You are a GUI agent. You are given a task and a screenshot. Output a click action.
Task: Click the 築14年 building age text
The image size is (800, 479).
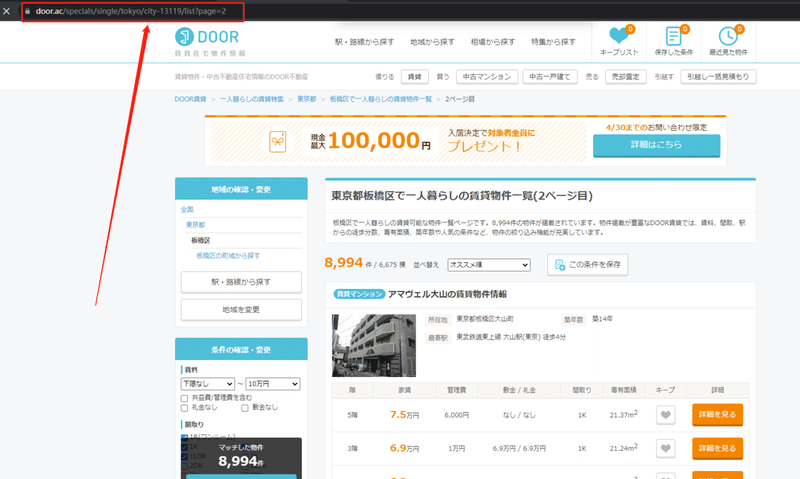pyautogui.click(x=603, y=319)
